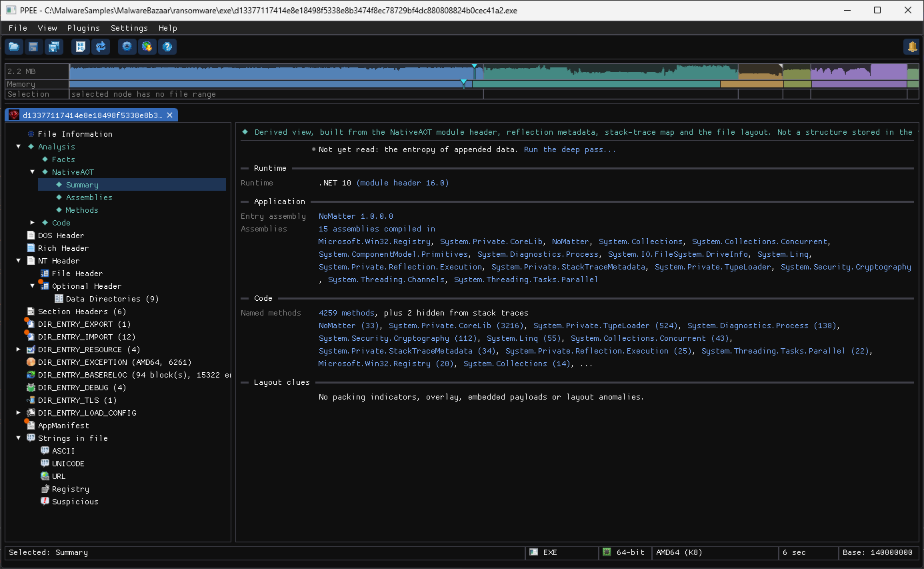
Task: Open the NoMatter 1.0.0.0 entry assembly link
Action: 356,216
